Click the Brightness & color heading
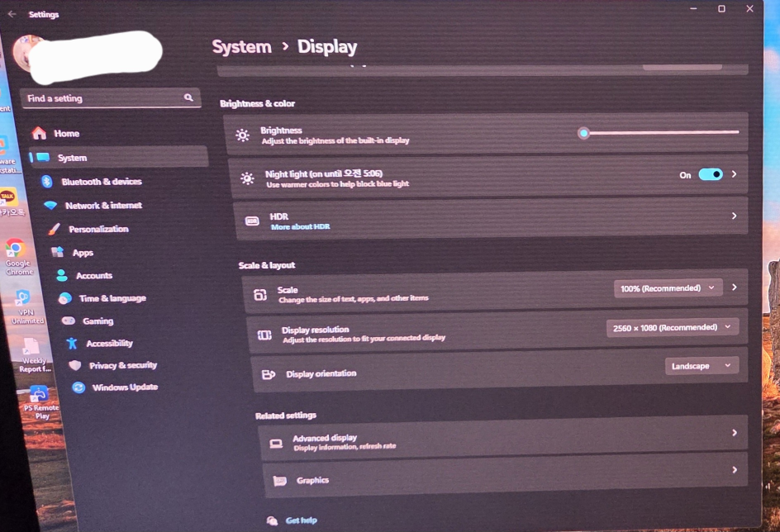 (x=257, y=103)
